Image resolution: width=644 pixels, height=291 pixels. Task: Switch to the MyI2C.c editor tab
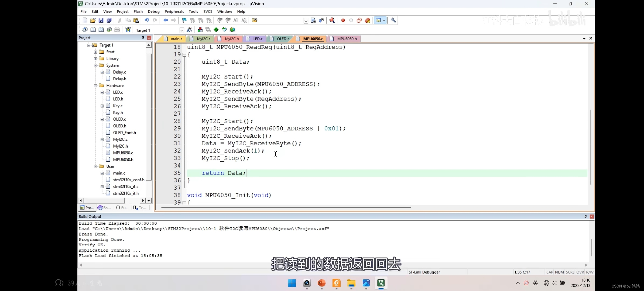200,39
